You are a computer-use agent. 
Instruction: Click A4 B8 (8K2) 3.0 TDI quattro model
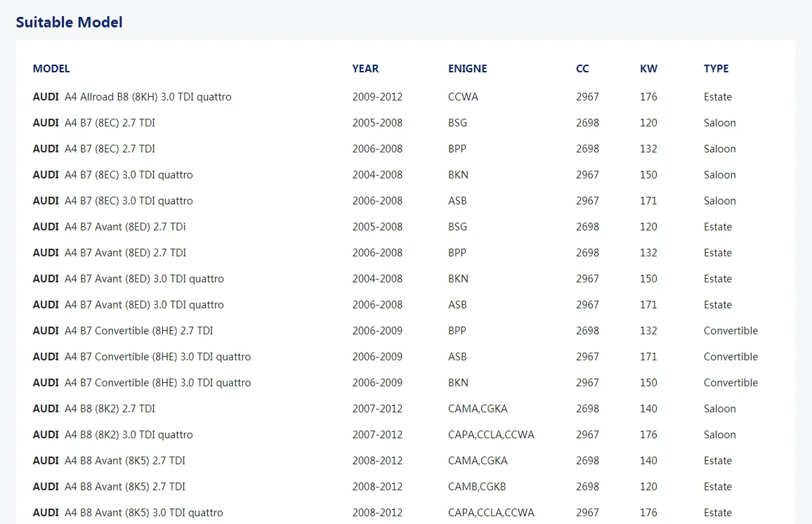113,434
